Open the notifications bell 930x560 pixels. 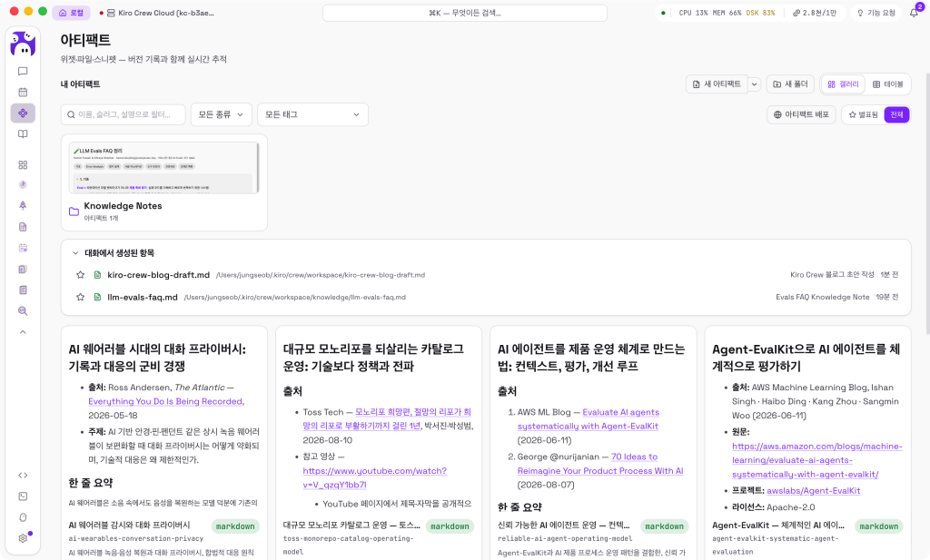pos(914,13)
